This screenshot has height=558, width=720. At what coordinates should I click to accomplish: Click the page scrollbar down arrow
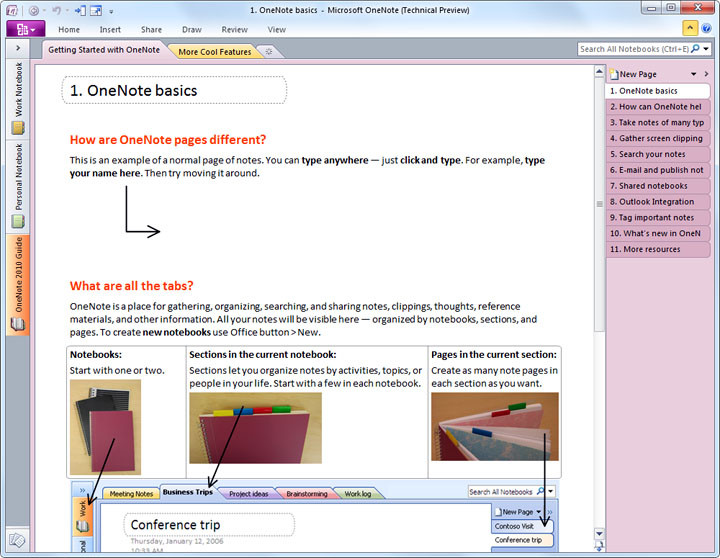[599, 534]
